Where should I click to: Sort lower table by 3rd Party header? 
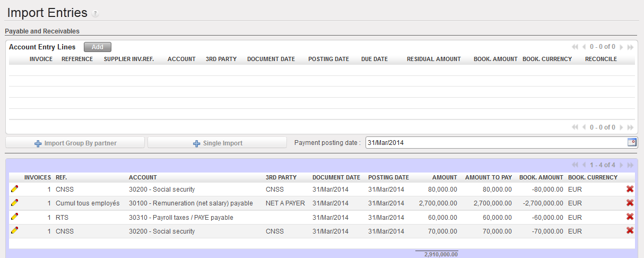pyautogui.click(x=281, y=177)
